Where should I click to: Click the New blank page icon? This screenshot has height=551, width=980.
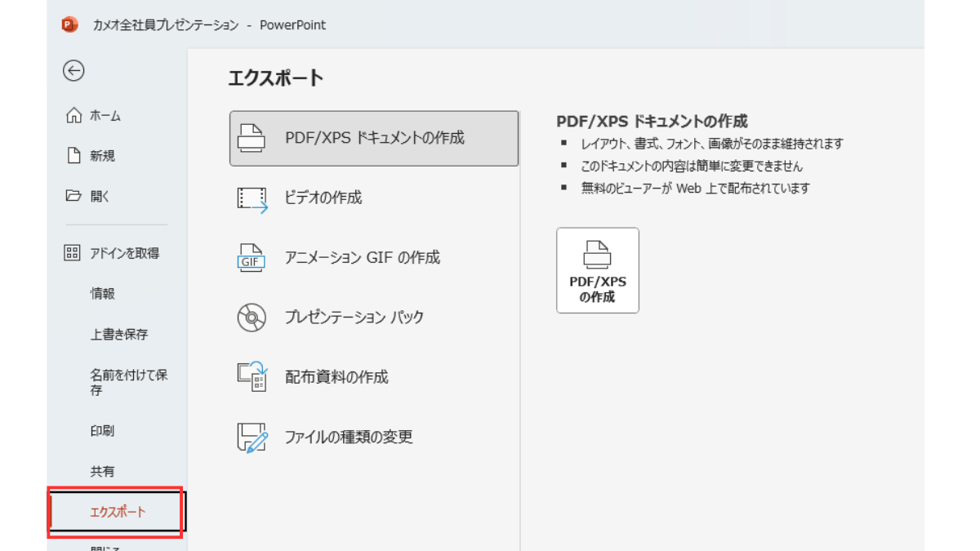tap(73, 156)
